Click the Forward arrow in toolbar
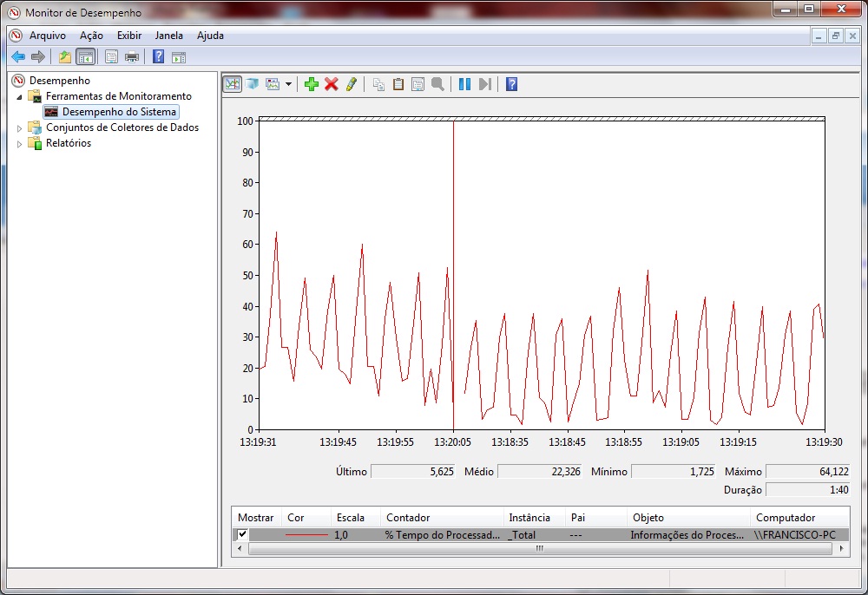This screenshot has height=595, width=868. (x=37, y=56)
